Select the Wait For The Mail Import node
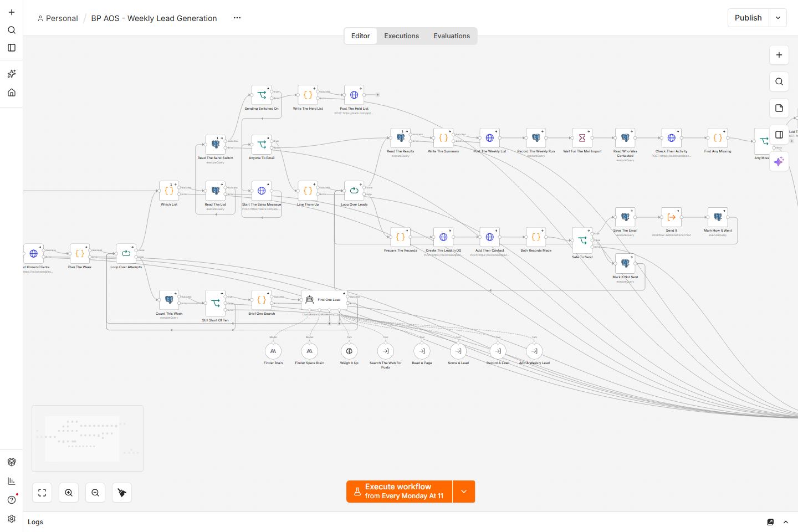 tap(582, 138)
